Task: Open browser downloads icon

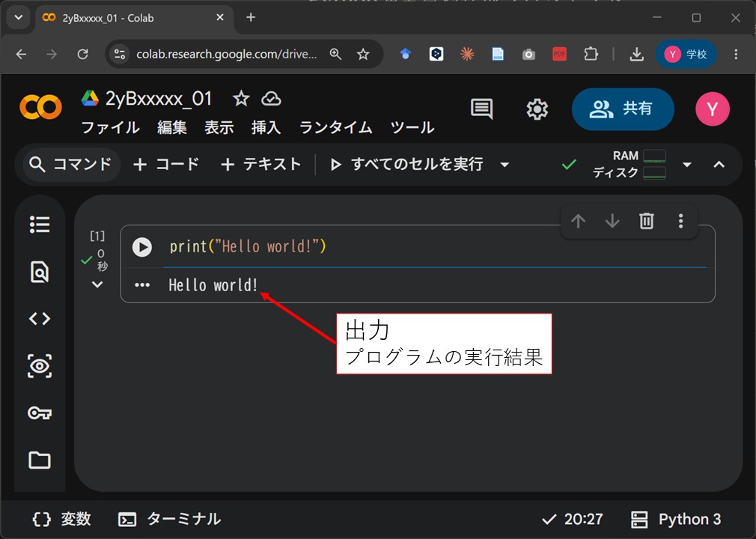Action: 636,54
